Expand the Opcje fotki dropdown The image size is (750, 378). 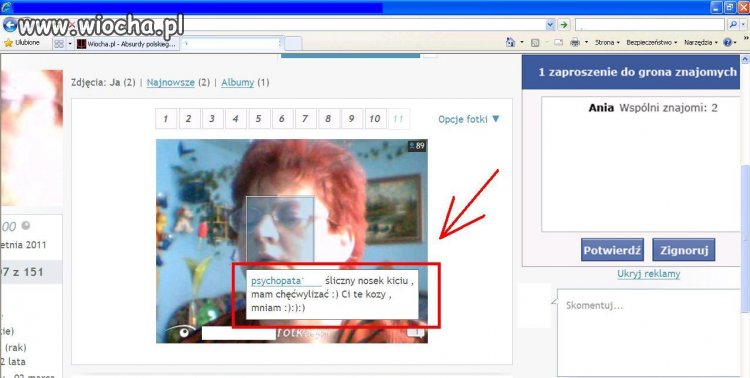tap(469, 119)
